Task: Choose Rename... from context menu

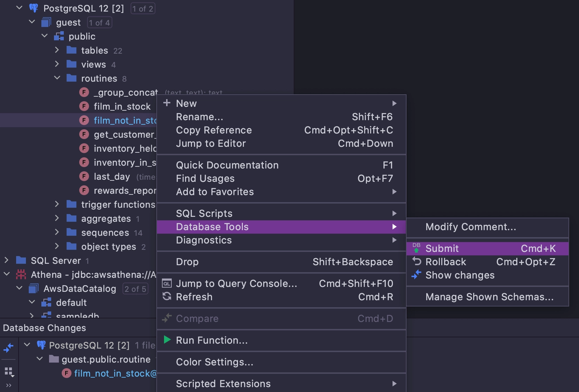Action: coord(281,117)
